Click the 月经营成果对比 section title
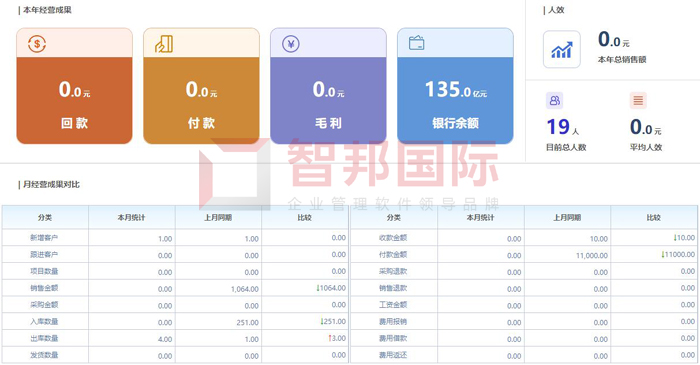Image resolution: width=700 pixels, height=365 pixels. pyautogui.click(x=51, y=184)
